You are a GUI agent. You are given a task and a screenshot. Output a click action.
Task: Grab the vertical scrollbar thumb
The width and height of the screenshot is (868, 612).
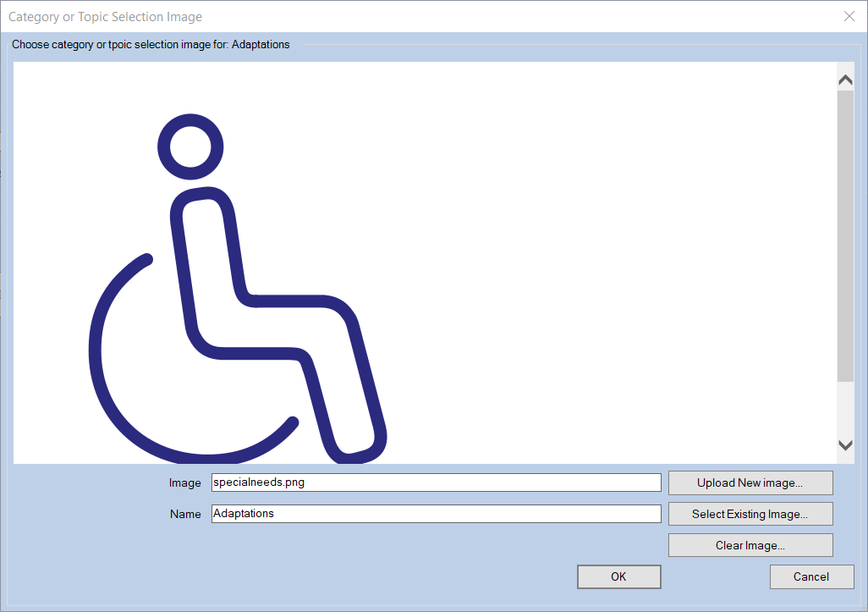pyautogui.click(x=844, y=235)
